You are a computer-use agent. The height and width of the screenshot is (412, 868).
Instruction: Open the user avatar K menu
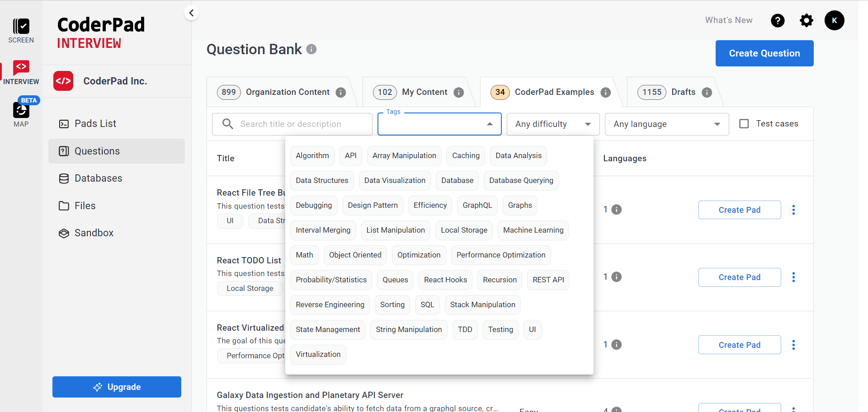coord(834,20)
